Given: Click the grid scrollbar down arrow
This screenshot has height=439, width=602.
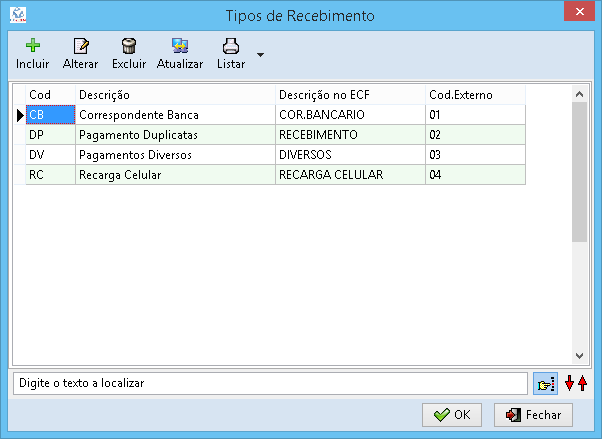Looking at the screenshot, I should 579,356.
